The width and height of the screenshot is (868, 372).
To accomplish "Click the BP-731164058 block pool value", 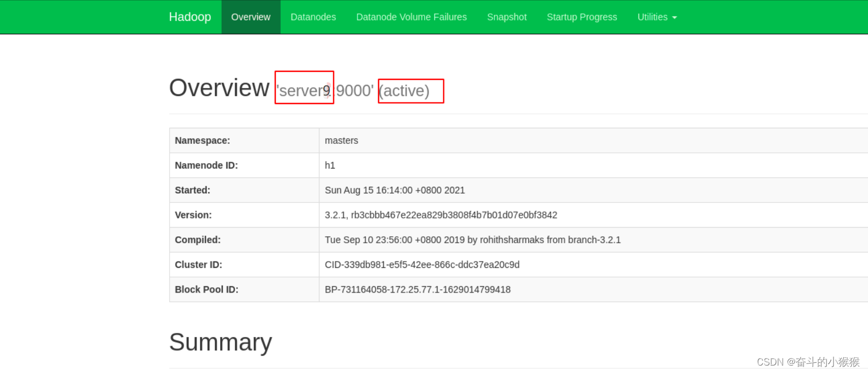I will click(x=418, y=289).
